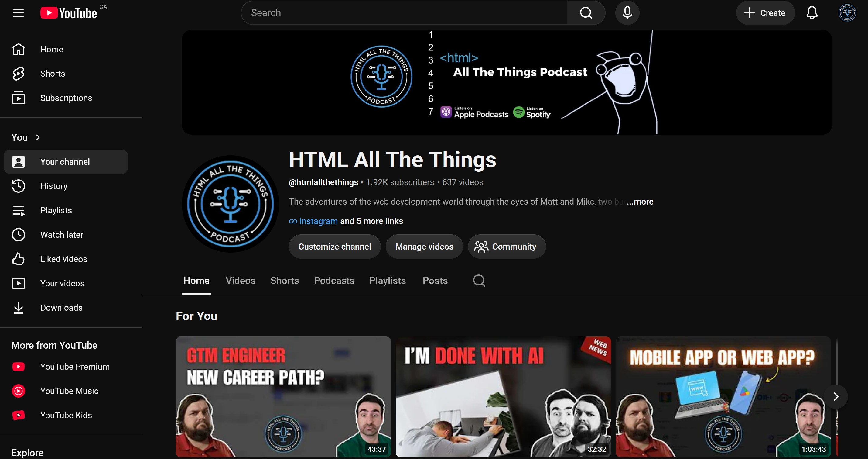
Task: Focus the Search input field
Action: [x=404, y=13]
